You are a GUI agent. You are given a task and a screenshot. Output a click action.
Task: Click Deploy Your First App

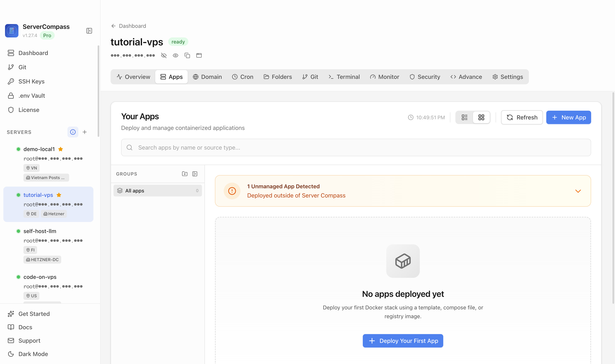tap(403, 341)
